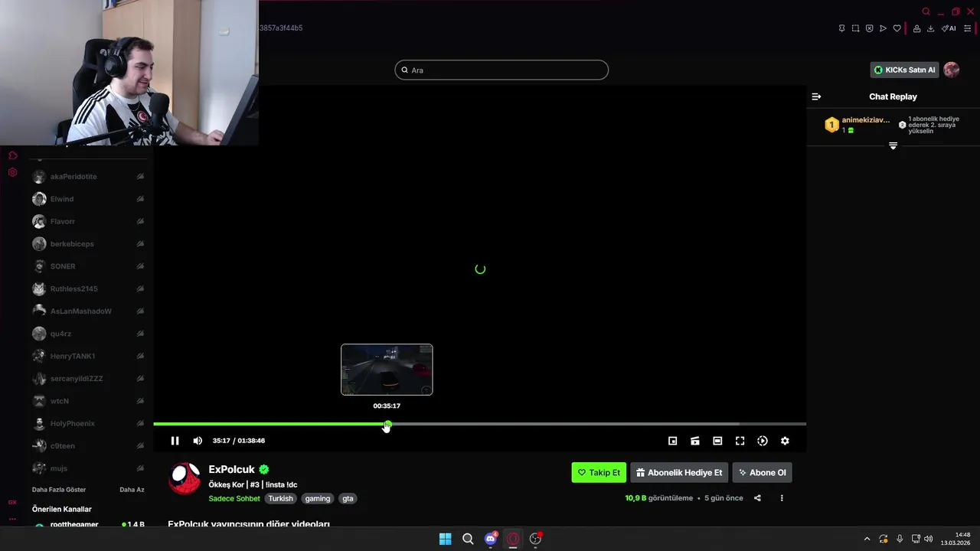Open HenryTANK1 channel in sidebar
This screenshot has height=551, width=980.
88,356
